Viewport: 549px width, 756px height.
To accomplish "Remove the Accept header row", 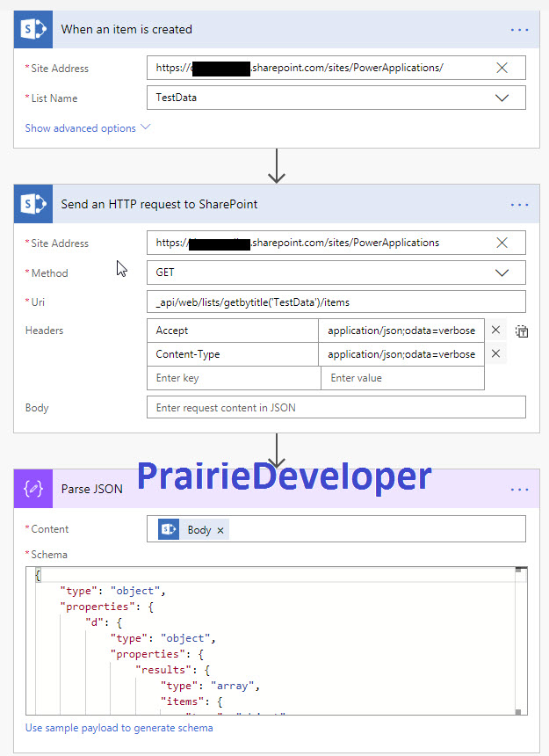I will [495, 330].
